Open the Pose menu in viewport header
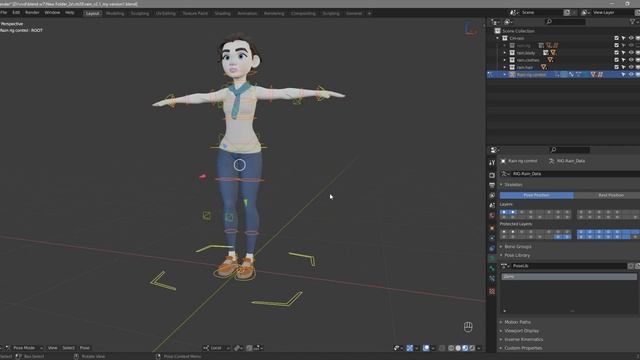This screenshot has height=360, width=640. (84, 348)
